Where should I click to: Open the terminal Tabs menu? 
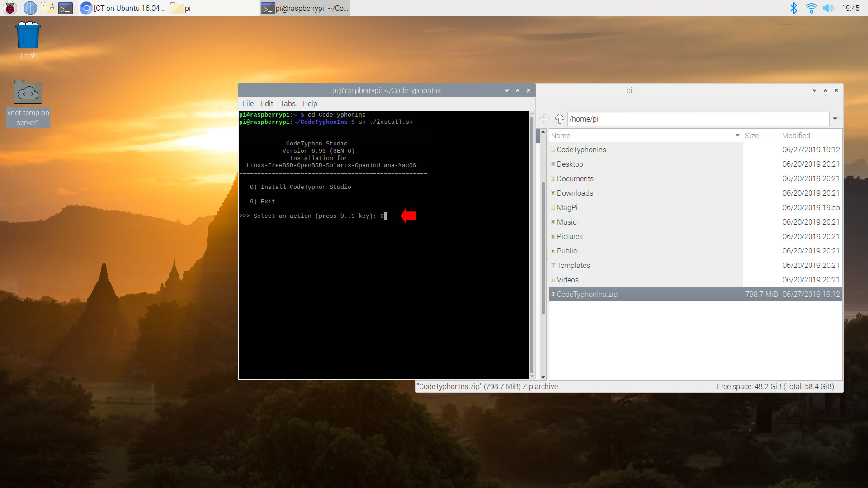(288, 103)
